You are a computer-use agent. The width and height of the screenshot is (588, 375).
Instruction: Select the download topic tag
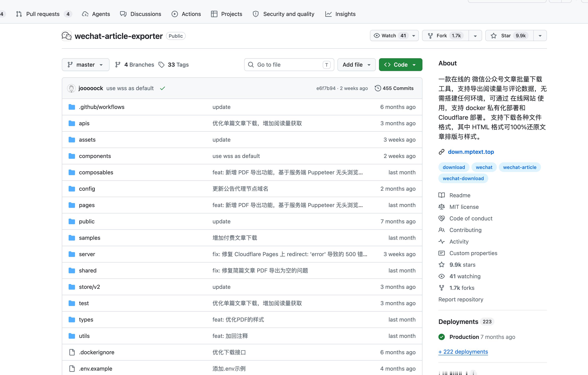(x=454, y=167)
